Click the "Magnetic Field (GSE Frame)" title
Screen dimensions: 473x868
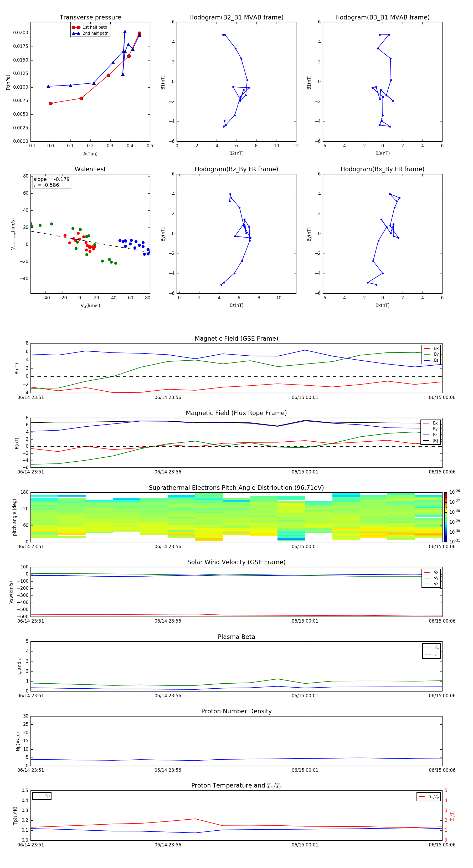coord(236,339)
